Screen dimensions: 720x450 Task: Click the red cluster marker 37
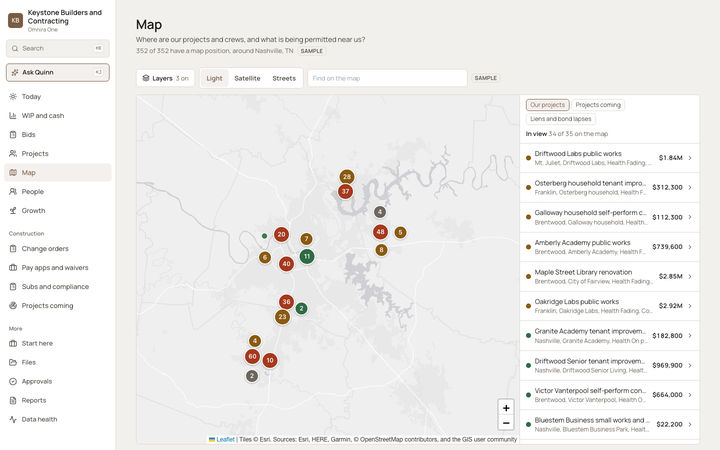pyautogui.click(x=345, y=191)
